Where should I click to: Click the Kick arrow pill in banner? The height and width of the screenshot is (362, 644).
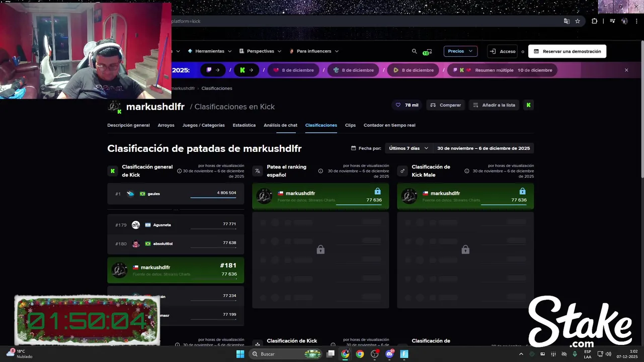click(247, 70)
